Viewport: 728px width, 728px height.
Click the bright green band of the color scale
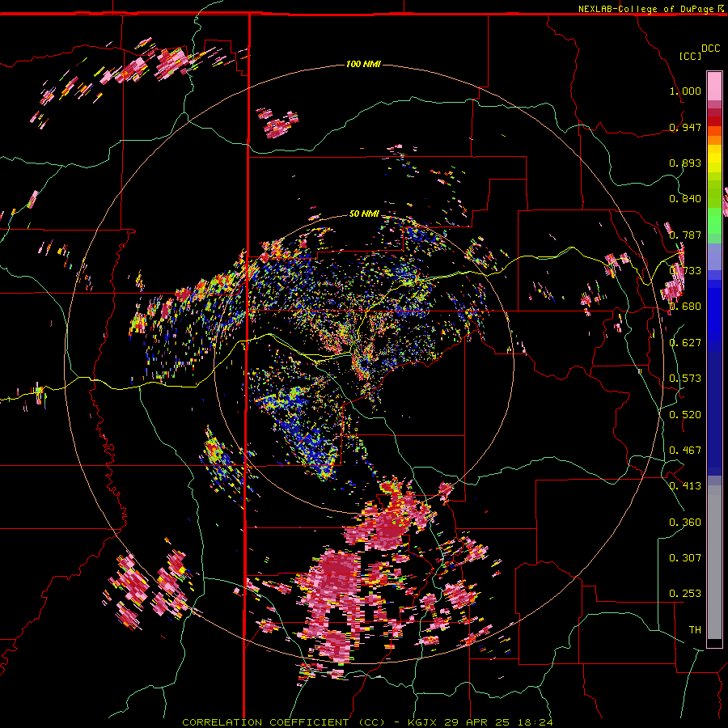coord(714,221)
